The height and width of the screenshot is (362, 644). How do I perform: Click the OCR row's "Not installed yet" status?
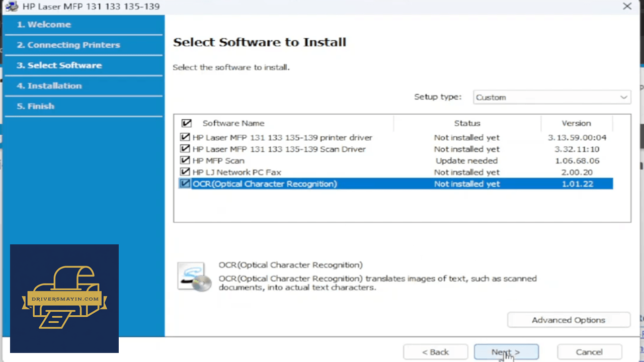[x=467, y=184]
